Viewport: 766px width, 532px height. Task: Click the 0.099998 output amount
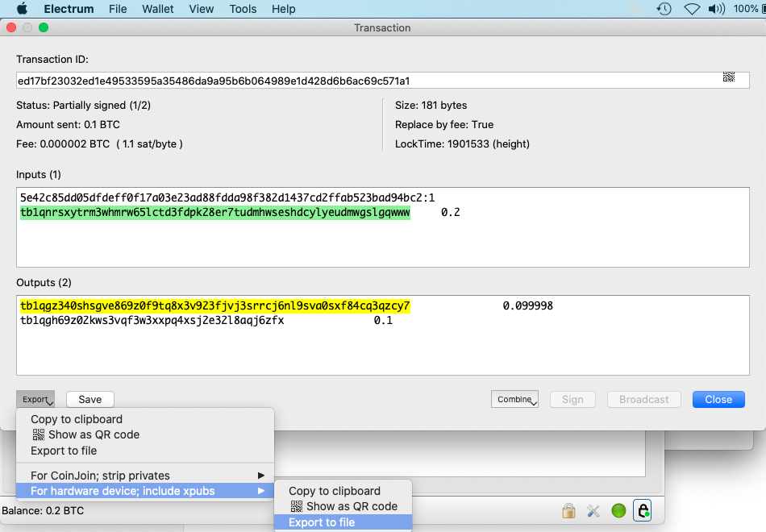pyautogui.click(x=527, y=305)
